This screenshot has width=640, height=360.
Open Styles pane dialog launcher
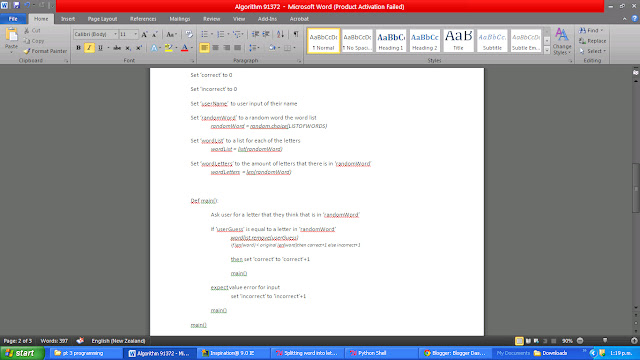(571, 61)
